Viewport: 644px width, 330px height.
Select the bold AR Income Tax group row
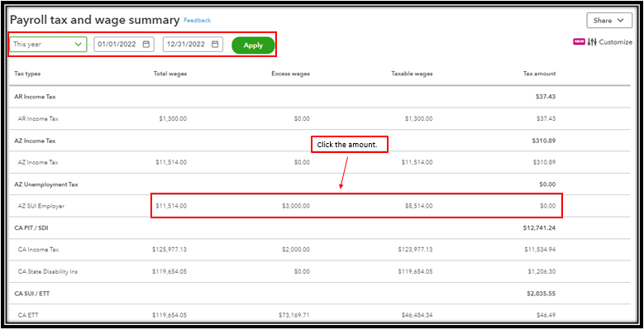point(320,97)
